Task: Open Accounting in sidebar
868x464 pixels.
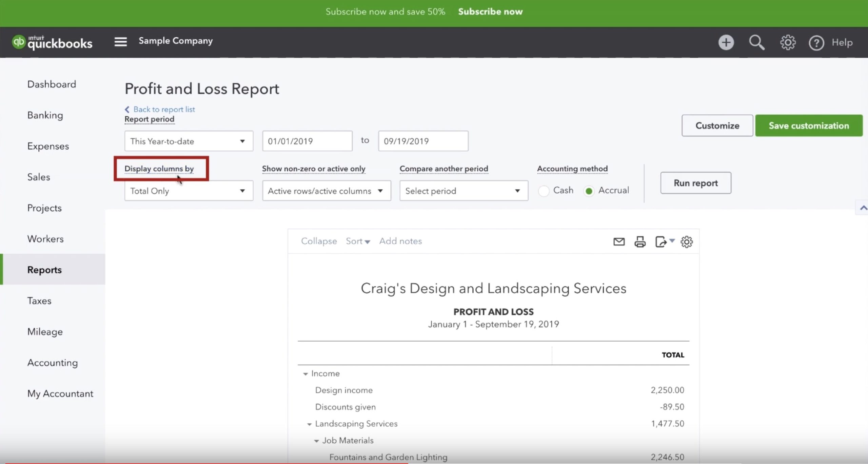Action: (x=53, y=363)
